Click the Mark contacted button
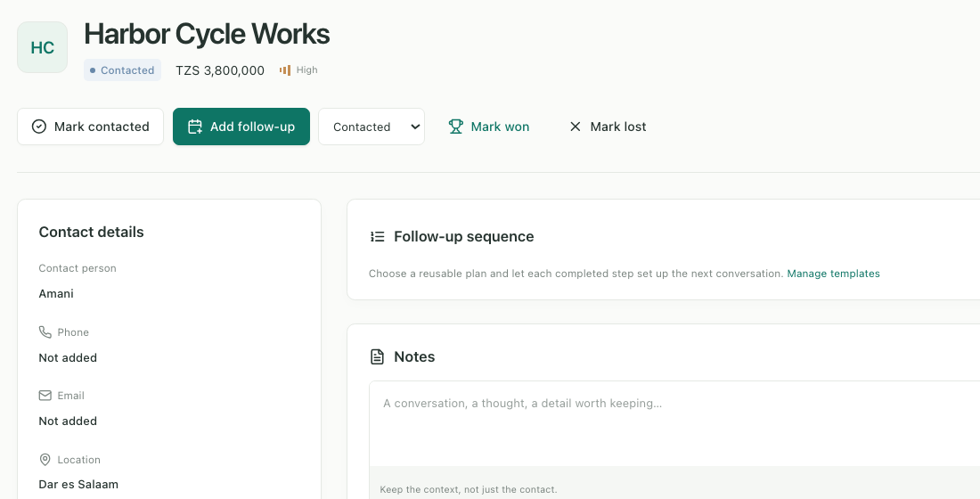980x499 pixels. point(91,127)
